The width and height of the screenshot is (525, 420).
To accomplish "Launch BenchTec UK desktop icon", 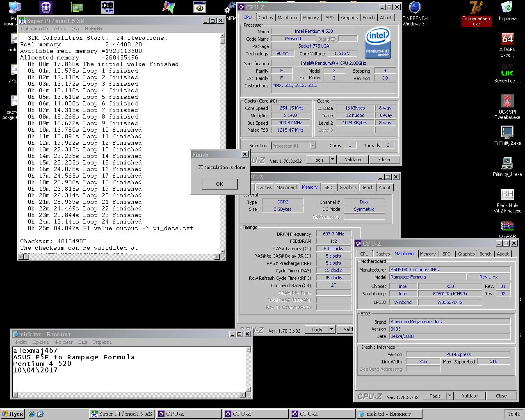I will [x=507, y=74].
